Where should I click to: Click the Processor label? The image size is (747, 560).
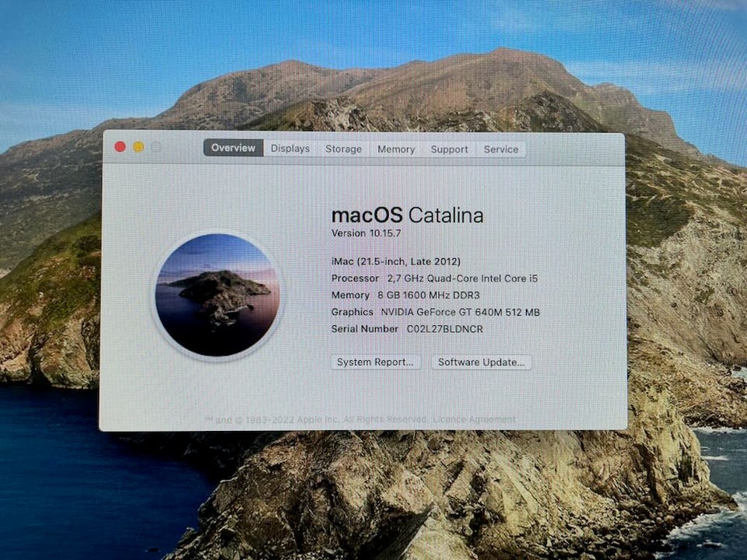coord(355,278)
